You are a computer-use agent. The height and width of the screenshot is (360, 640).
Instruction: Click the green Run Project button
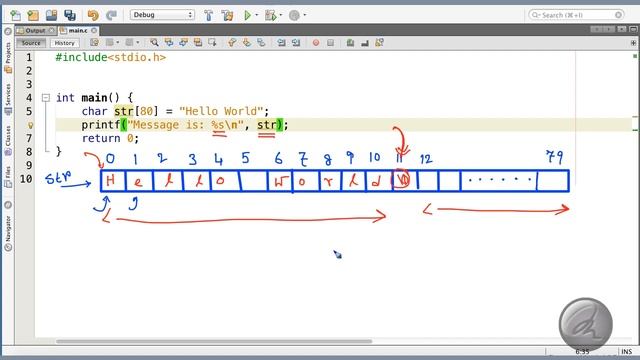click(x=247, y=16)
